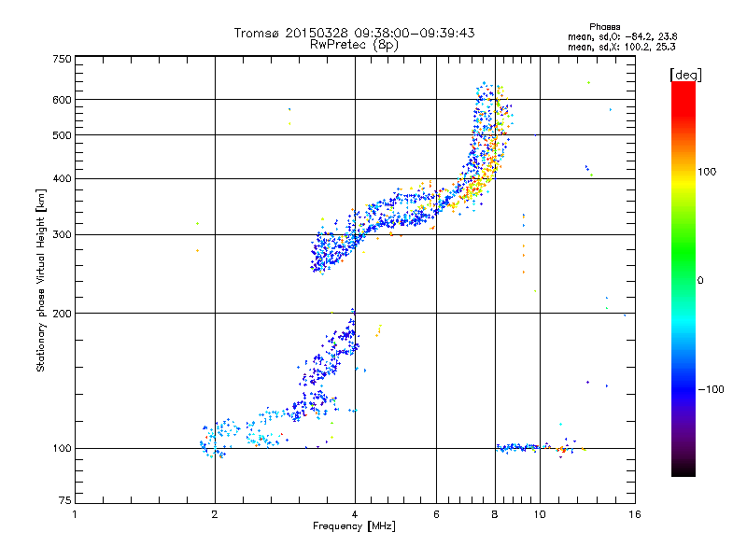Click the plot title 'Tromsø 20150328 09:38:00-09:39:43'
Image resolution: width=747 pixels, height=560 pixels.
(x=354, y=33)
